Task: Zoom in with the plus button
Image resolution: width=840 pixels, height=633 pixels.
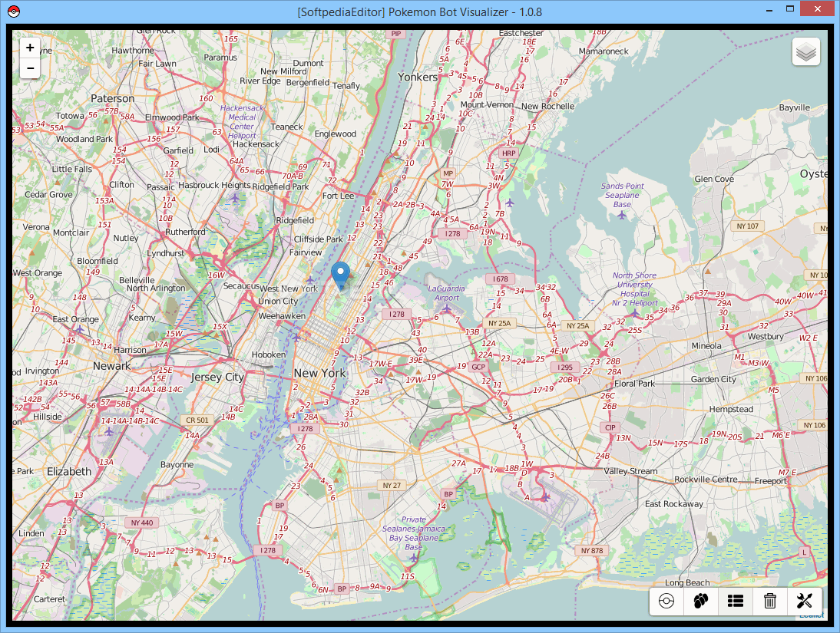Action: (x=30, y=48)
